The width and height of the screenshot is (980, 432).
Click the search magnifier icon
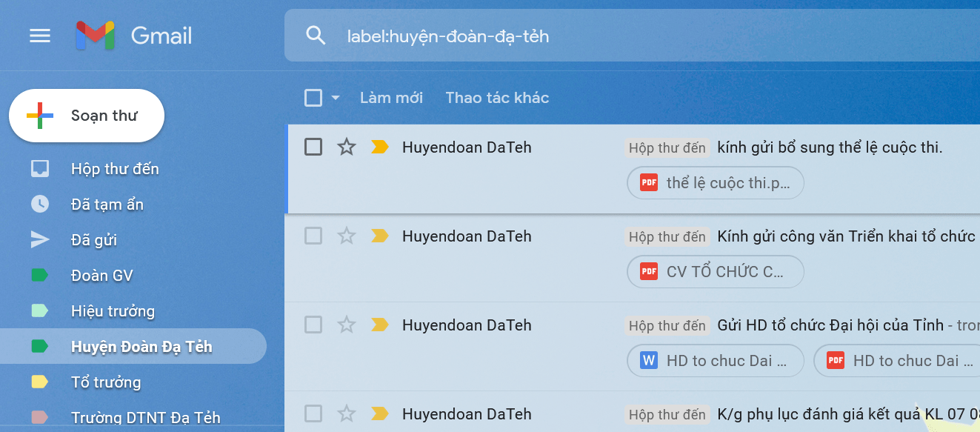point(316,36)
